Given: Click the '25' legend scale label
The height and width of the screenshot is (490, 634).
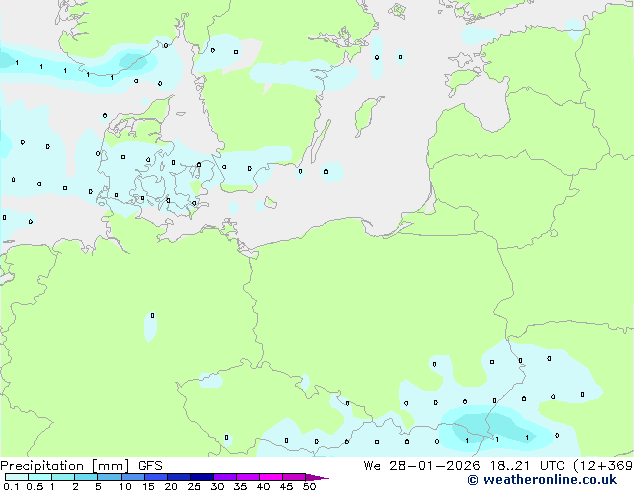Looking at the screenshot, I should tap(194, 486).
